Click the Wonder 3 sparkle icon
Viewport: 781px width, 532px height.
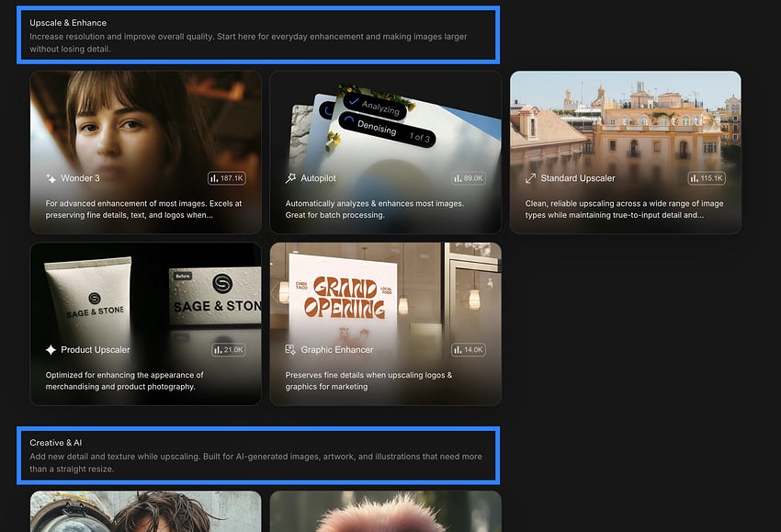pyautogui.click(x=51, y=178)
